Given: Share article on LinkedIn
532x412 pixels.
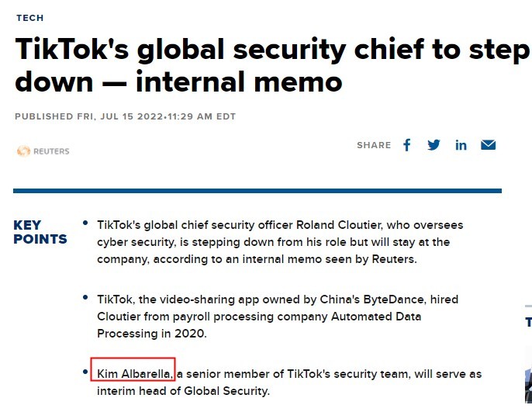Looking at the screenshot, I should (x=461, y=145).
